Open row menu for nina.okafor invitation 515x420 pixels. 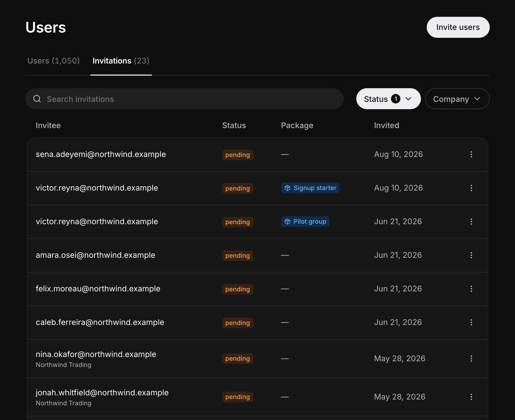click(x=471, y=359)
